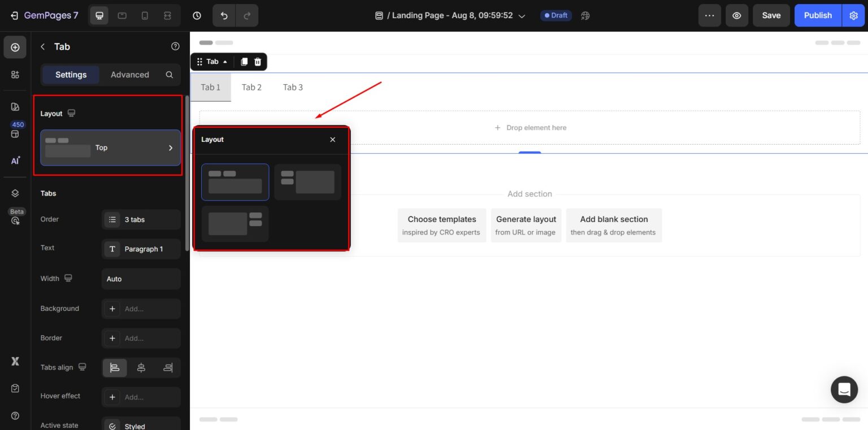Open the page title dropdown in the top bar
This screenshot has height=430, width=868.
click(x=521, y=15)
